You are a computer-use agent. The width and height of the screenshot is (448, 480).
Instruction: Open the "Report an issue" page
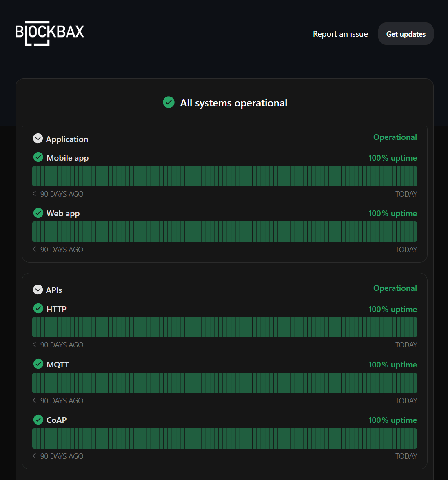[340, 34]
